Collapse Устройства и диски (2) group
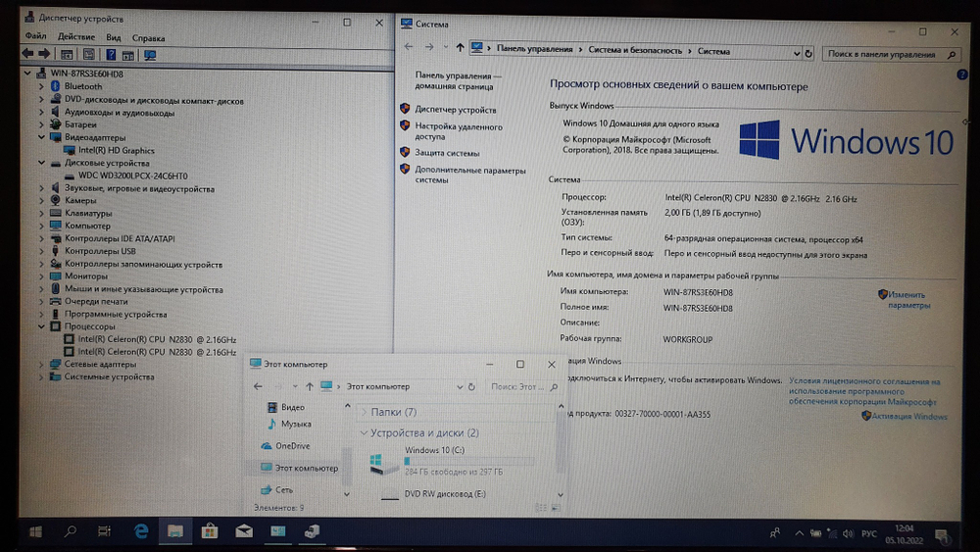Screen dimensions: 980x552 tap(364, 432)
